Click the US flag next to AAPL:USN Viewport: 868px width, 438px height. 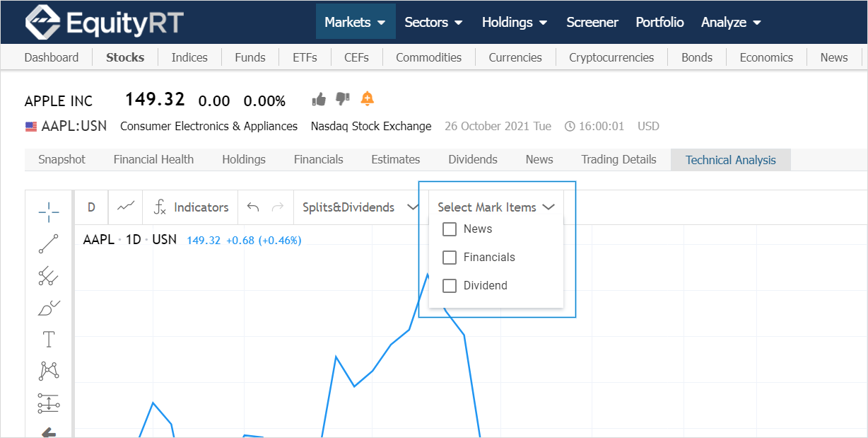(31, 127)
